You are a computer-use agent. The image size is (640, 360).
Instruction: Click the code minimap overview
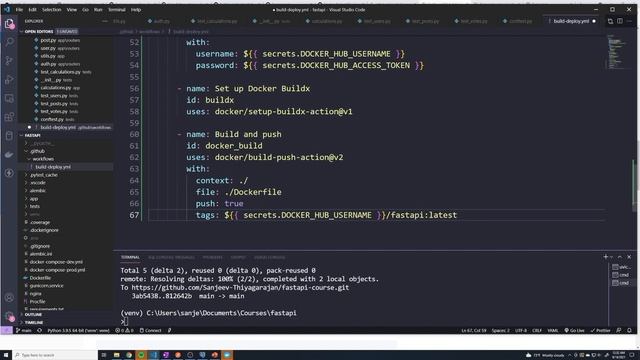[x=616, y=52]
